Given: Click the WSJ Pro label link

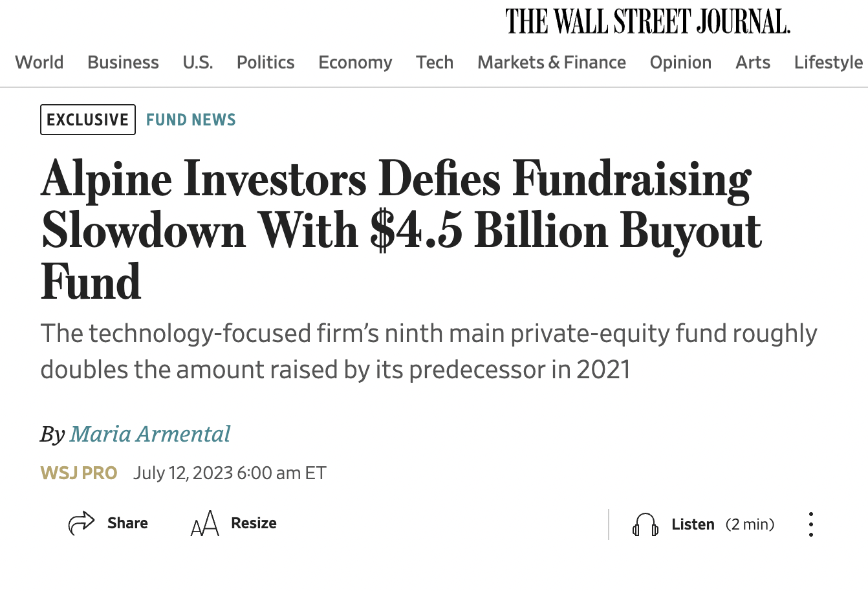Looking at the screenshot, I should (x=79, y=473).
